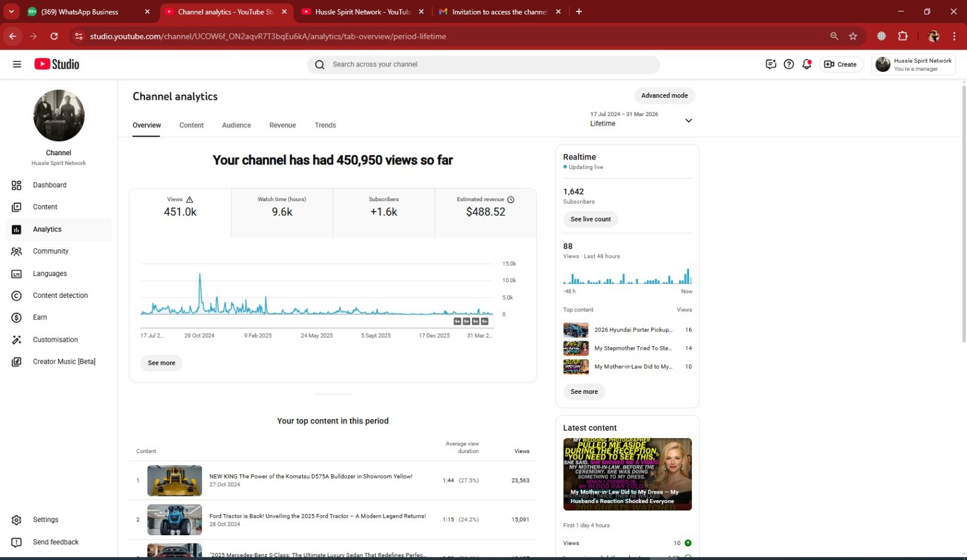Click the channel search field
Viewport: 967px width, 560px height.
point(483,65)
